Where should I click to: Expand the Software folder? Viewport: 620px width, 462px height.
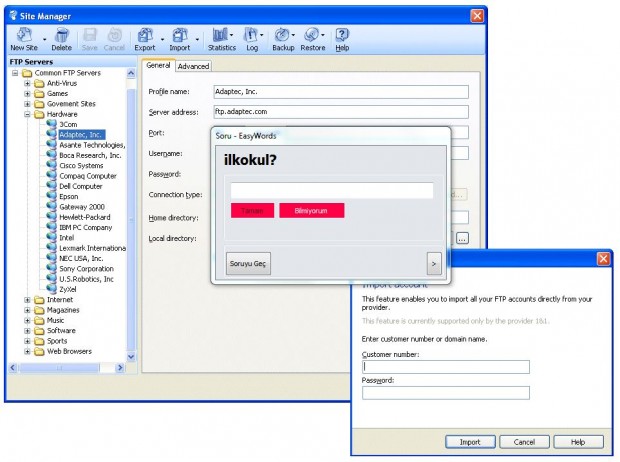(x=27, y=330)
